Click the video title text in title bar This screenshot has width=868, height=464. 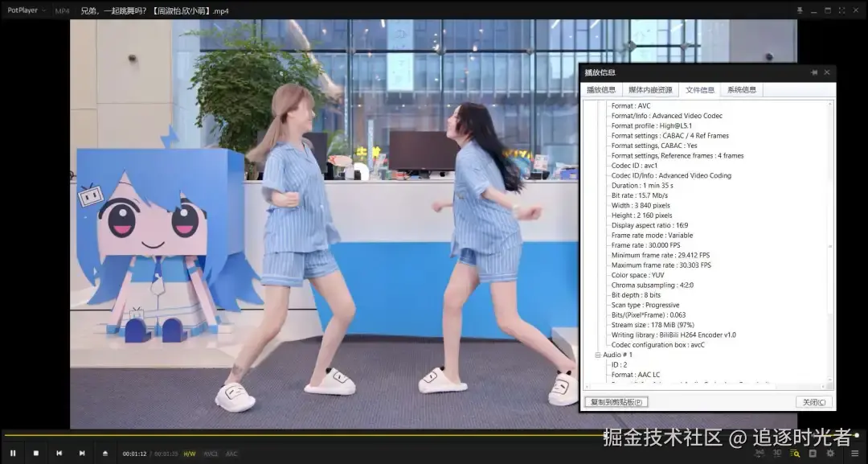pos(154,10)
